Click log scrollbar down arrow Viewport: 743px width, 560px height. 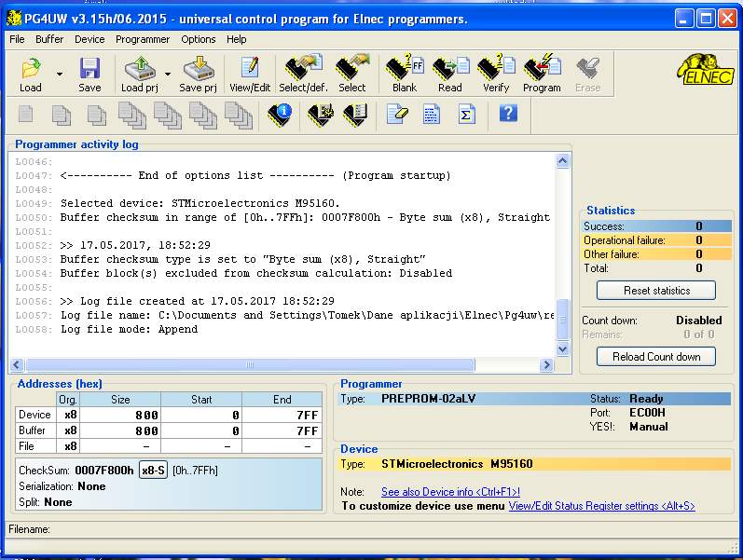tap(562, 349)
